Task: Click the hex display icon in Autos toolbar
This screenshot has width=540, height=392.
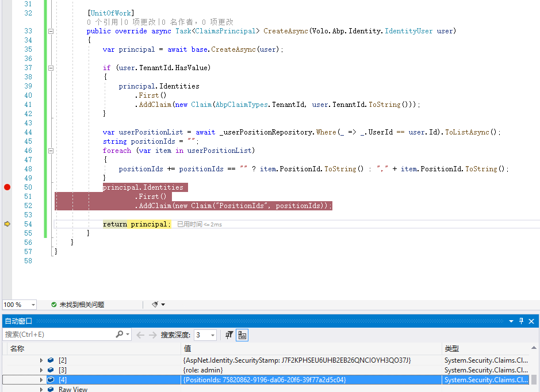Action: pyautogui.click(x=242, y=335)
